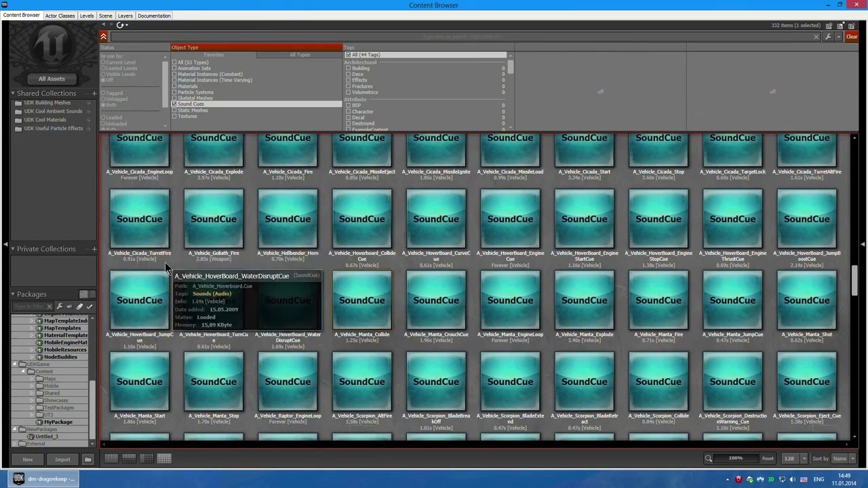Click the close browser tab icon

coord(852,26)
